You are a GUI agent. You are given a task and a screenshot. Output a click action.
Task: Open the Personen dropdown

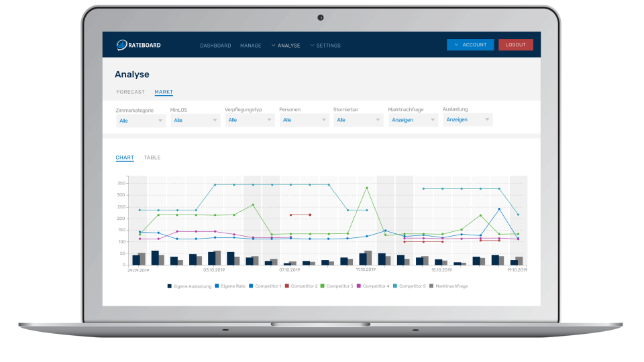coord(305,120)
